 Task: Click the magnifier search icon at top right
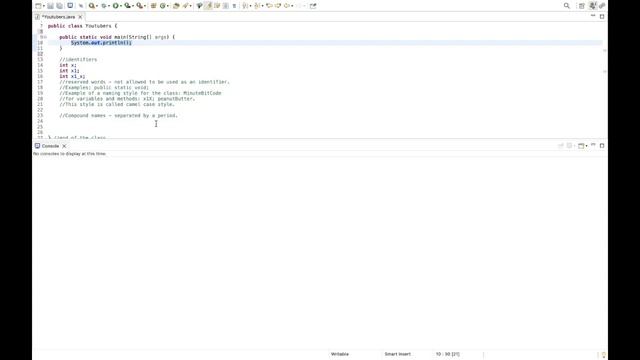pos(567,6)
